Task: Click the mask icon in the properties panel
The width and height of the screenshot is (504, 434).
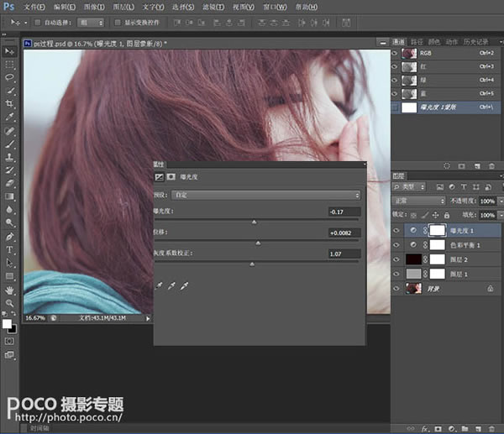Action: pos(171,177)
